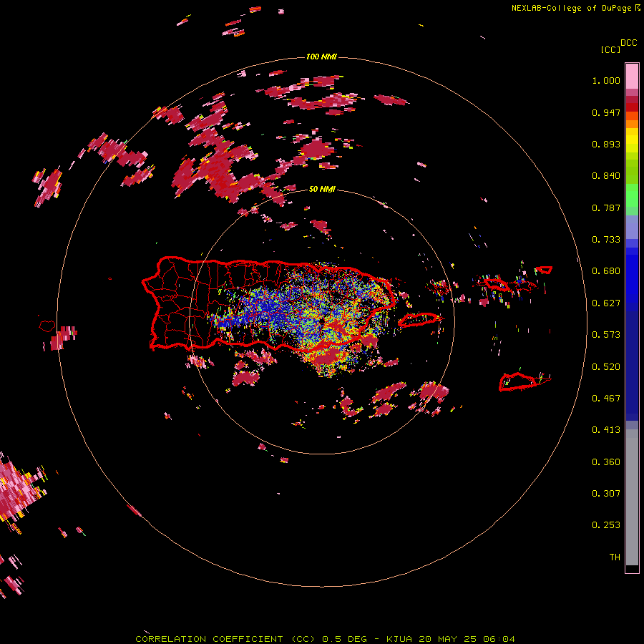Select the 0.840 scale value
The width and height of the screenshot is (644, 644).
tap(606, 176)
